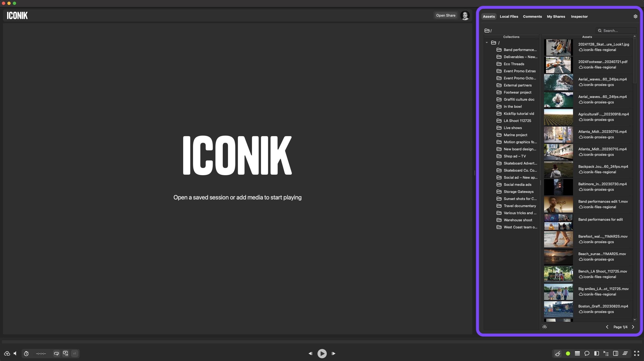The height and width of the screenshot is (361, 644).
Task: Open the comments speech bubble icon
Action: coord(587,353)
